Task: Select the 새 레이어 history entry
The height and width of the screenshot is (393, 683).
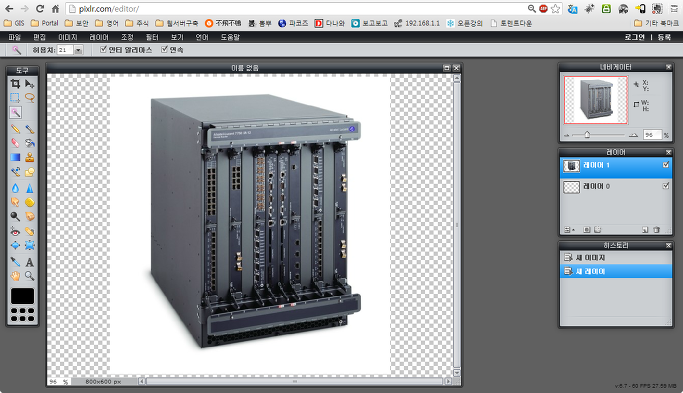Action: [x=615, y=271]
